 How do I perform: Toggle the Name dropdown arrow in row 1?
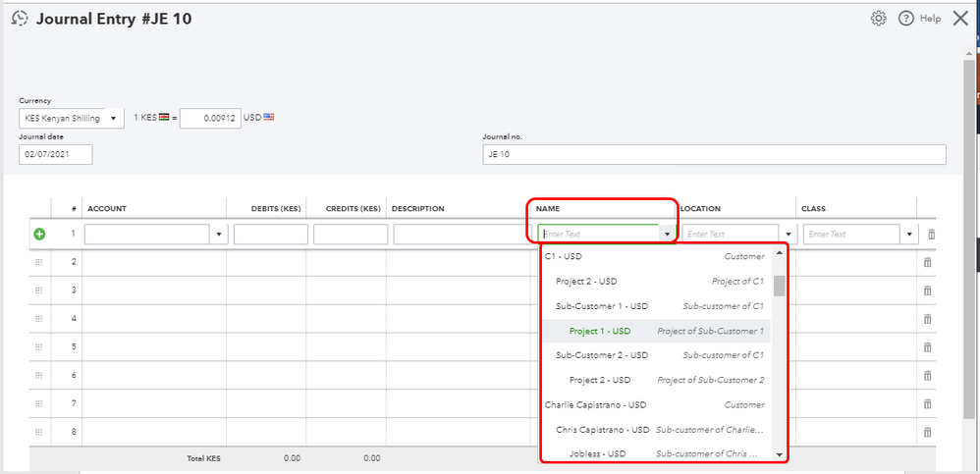tap(668, 235)
